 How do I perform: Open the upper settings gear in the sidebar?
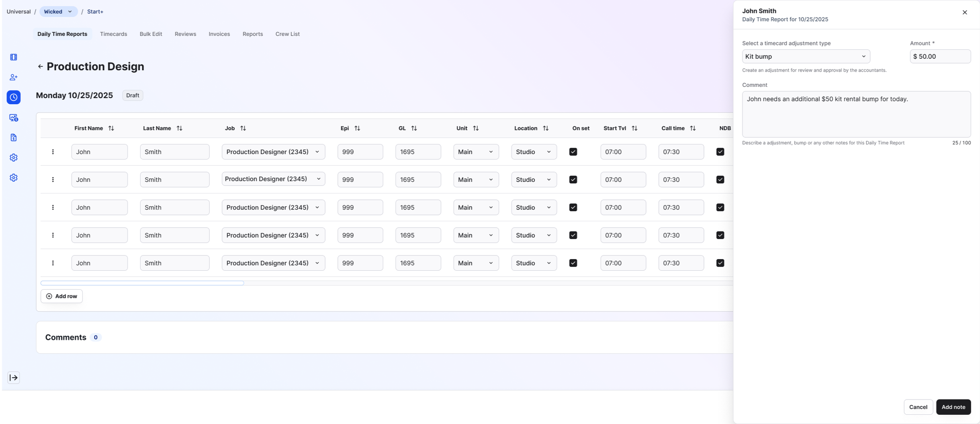point(13,157)
